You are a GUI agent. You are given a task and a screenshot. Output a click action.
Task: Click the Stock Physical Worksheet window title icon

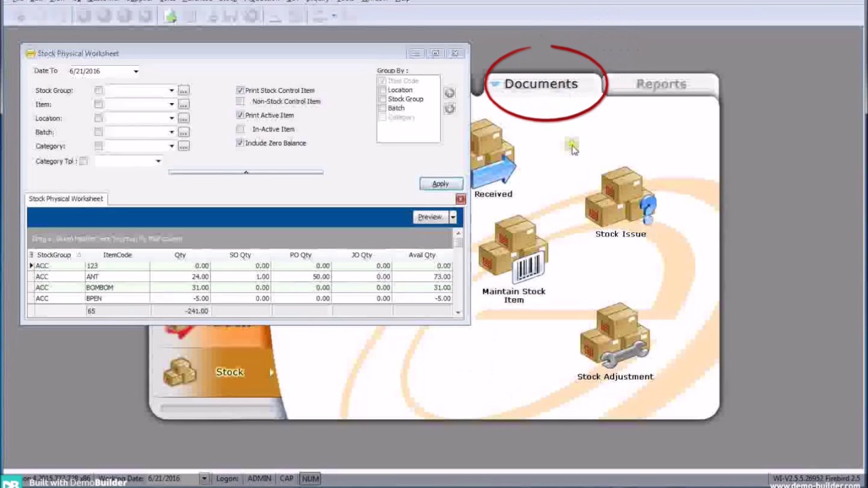(x=31, y=54)
